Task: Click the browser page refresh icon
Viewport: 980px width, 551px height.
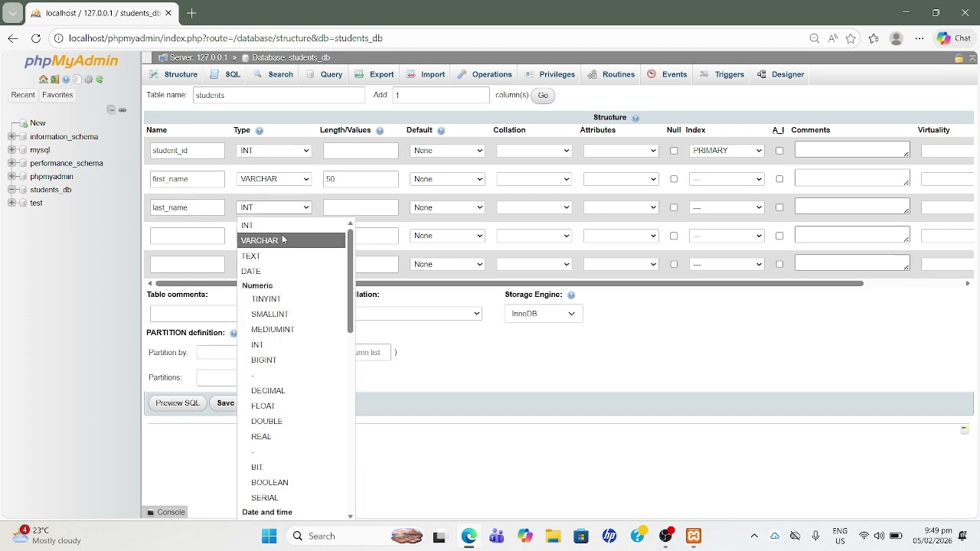Action: [x=36, y=38]
